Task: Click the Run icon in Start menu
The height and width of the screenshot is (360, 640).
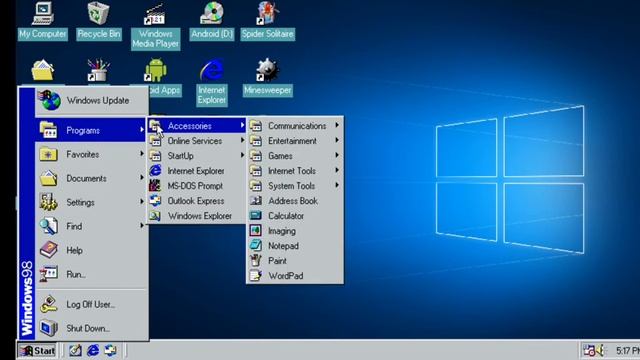Action: point(49,274)
